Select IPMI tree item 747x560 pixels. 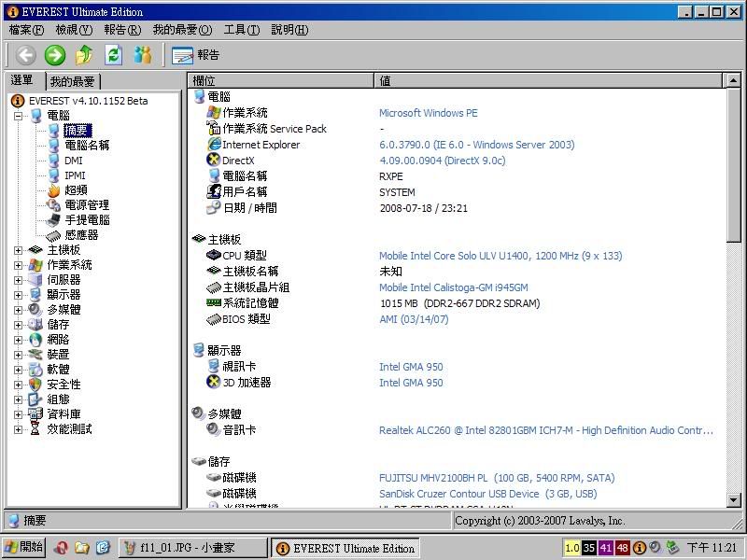click(x=75, y=175)
